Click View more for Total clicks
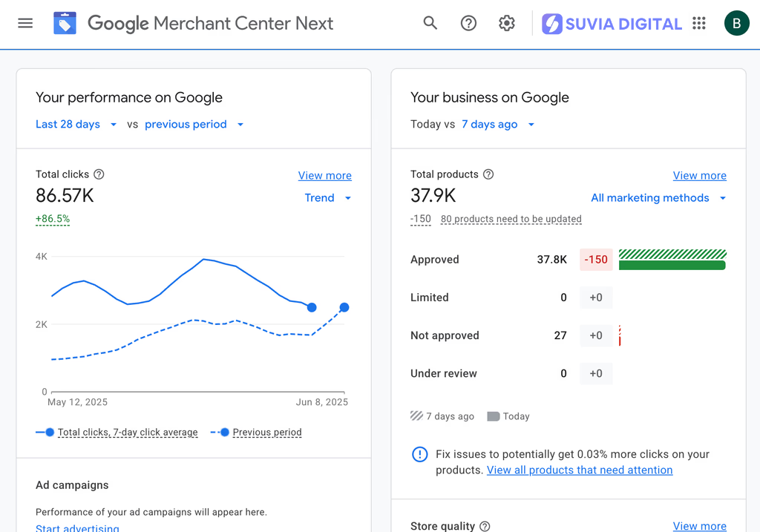Viewport: 760px width, 532px height. click(x=324, y=176)
